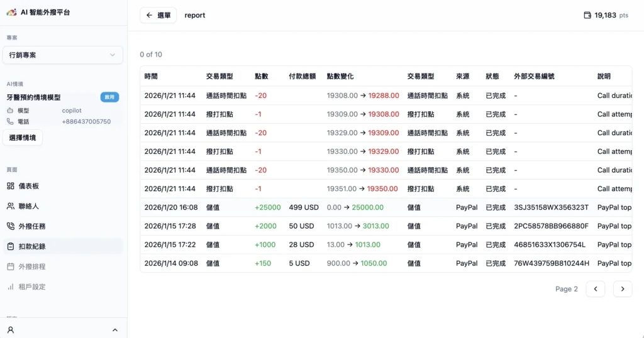Click the 0 of 10 selection count
Viewport: 644px width, 338px height.
(x=151, y=55)
